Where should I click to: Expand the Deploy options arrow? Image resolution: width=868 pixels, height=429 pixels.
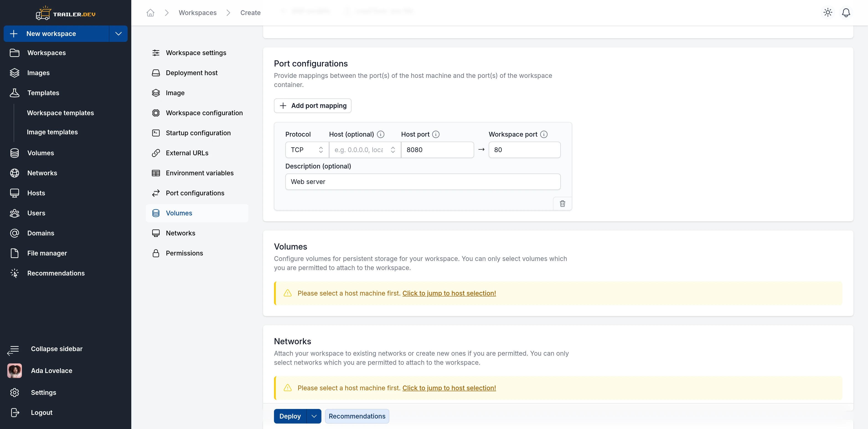click(x=314, y=416)
